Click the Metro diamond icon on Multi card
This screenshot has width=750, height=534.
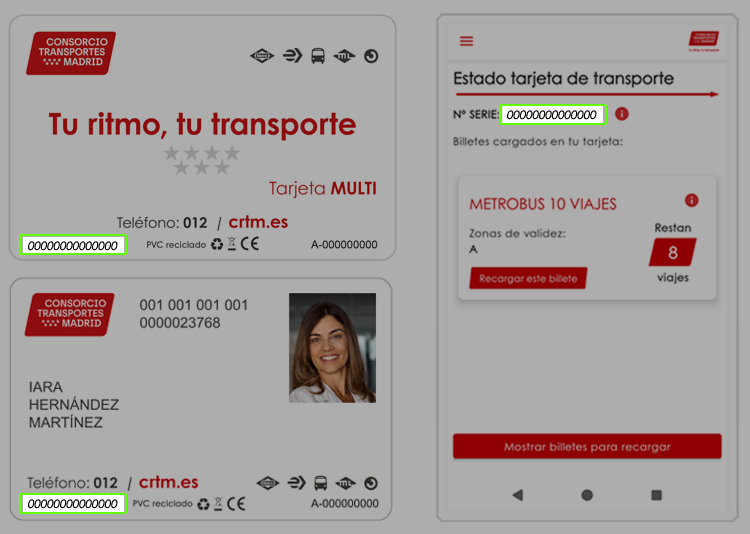coord(262,56)
